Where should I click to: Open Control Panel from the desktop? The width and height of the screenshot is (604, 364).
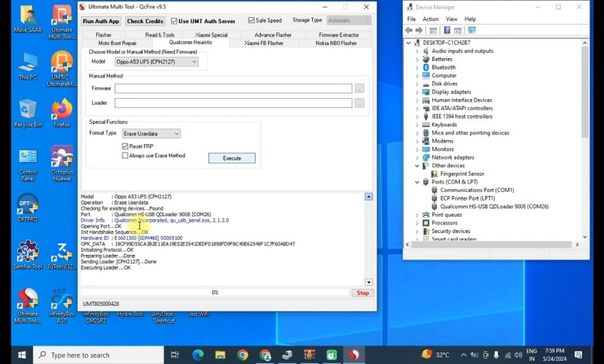tap(28, 165)
